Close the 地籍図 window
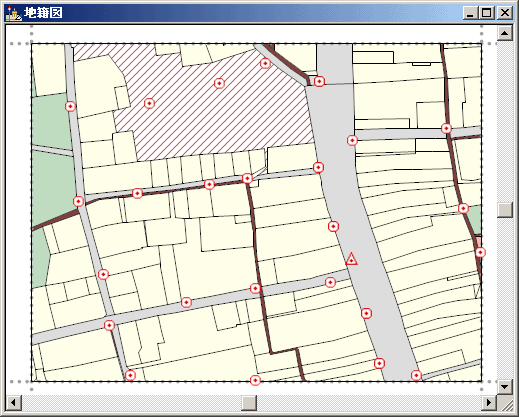The image size is (519, 417). coord(505,13)
